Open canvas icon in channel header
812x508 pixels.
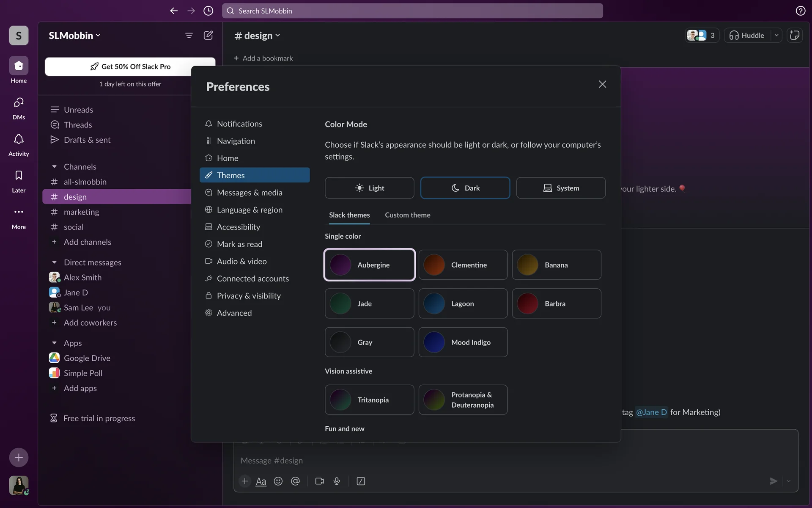[795, 36]
